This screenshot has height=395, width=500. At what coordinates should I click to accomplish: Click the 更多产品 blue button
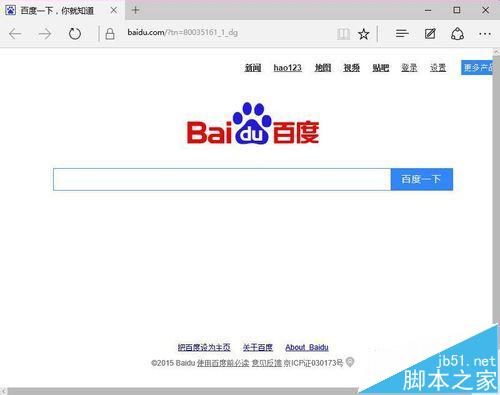477,68
